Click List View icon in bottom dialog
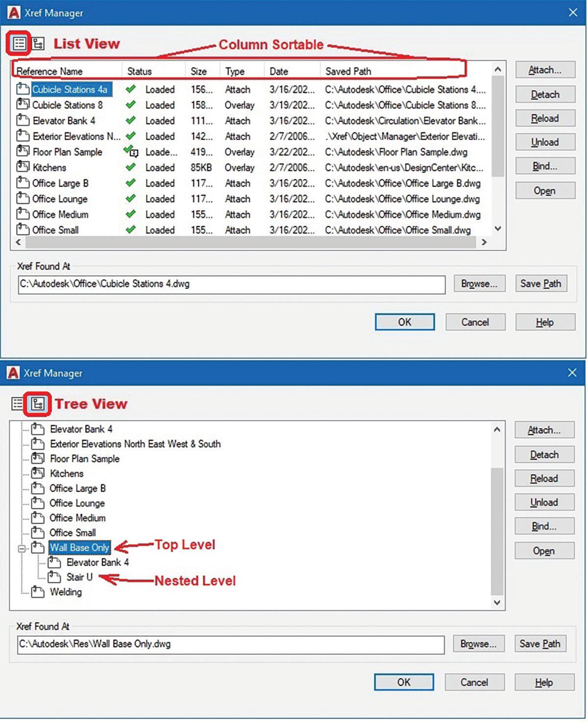Screen dimensions: 588x722 pos(18,404)
